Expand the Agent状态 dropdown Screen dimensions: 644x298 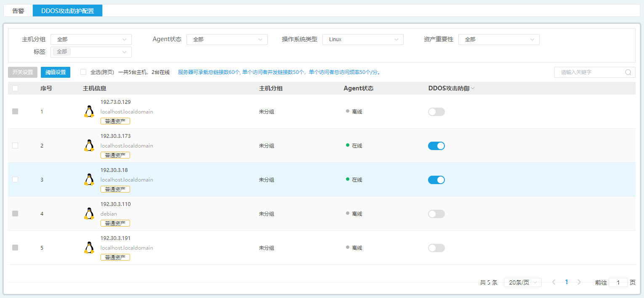(227, 40)
